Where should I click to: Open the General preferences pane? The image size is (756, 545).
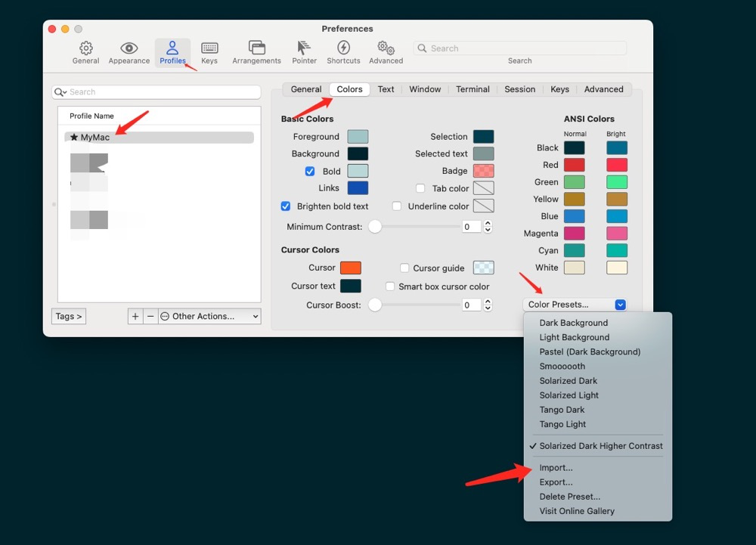(x=85, y=51)
